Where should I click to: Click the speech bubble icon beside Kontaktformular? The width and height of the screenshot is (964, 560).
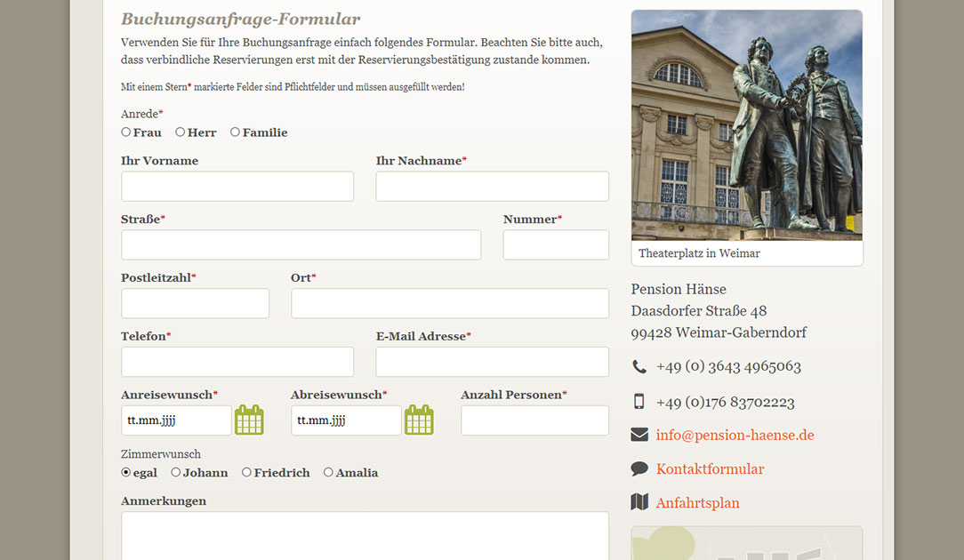(639, 468)
